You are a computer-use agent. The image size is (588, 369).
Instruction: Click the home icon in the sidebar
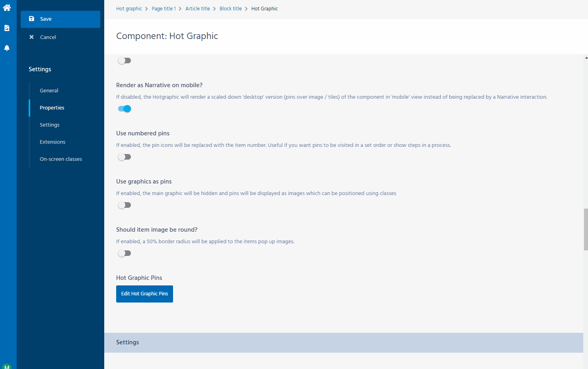pos(7,7)
